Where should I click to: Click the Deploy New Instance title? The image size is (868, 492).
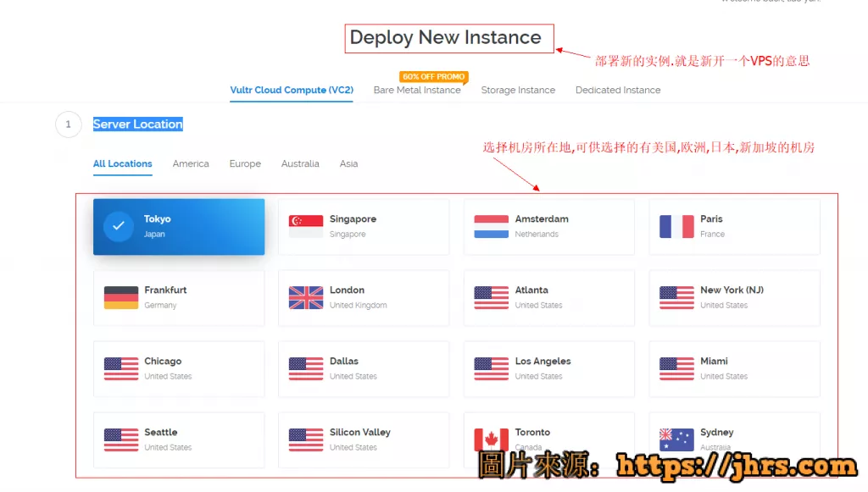coord(446,37)
